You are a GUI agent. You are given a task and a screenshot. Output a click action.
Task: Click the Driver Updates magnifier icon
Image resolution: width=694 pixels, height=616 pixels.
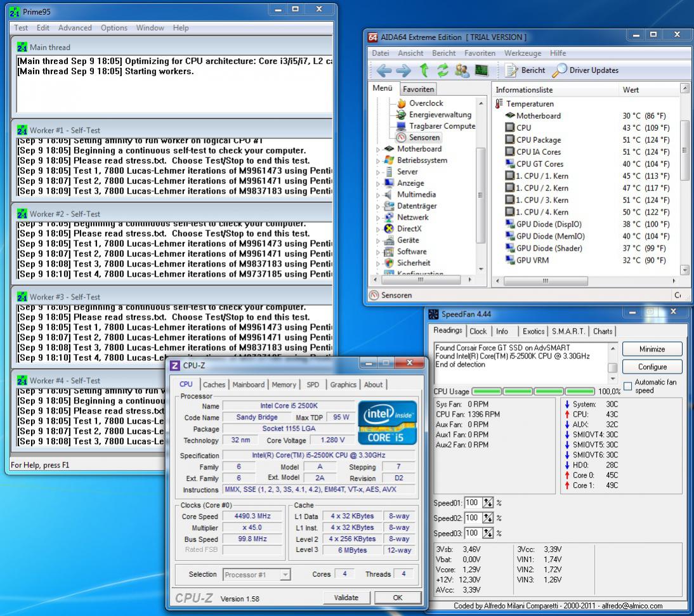[560, 70]
